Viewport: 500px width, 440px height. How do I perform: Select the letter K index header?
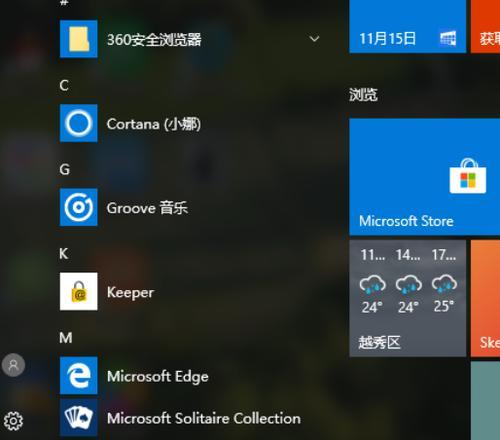pyautogui.click(x=64, y=254)
